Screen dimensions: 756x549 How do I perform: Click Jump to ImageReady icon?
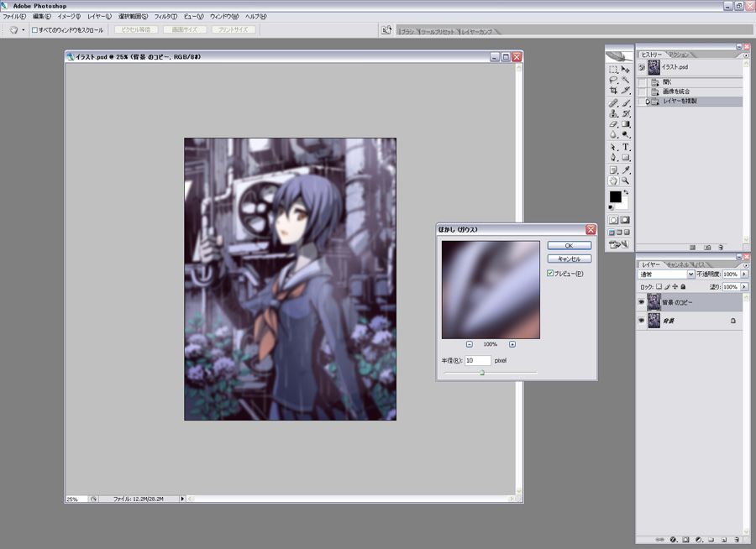[x=619, y=244]
